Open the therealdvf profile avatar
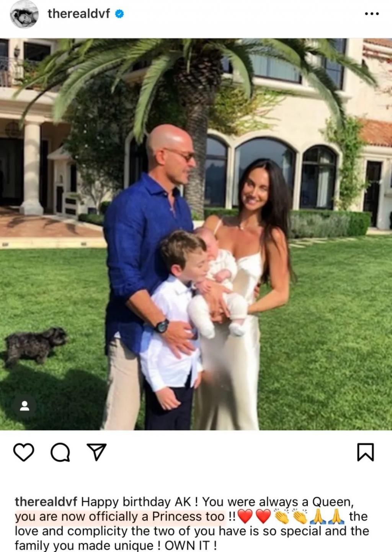This screenshot has height=552, width=392. [24, 14]
